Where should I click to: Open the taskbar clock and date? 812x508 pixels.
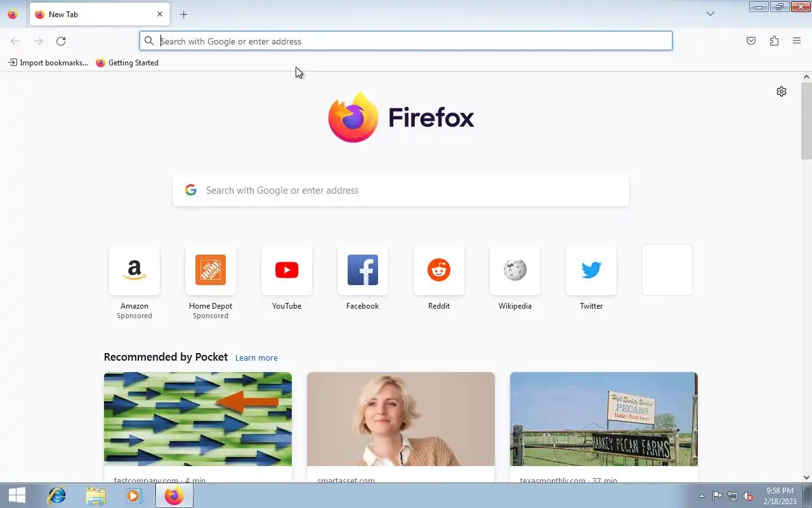pyautogui.click(x=780, y=496)
